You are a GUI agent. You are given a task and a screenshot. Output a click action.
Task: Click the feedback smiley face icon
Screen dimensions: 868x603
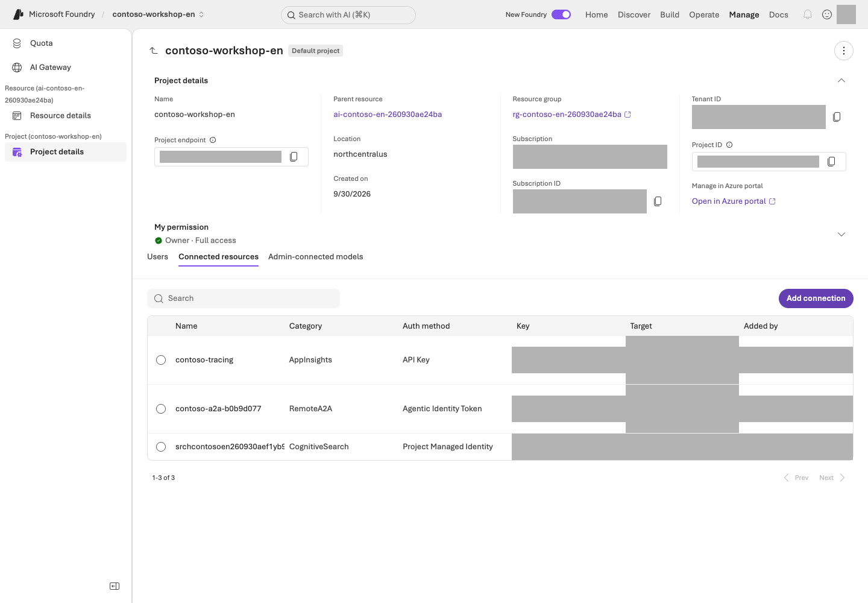pos(827,14)
